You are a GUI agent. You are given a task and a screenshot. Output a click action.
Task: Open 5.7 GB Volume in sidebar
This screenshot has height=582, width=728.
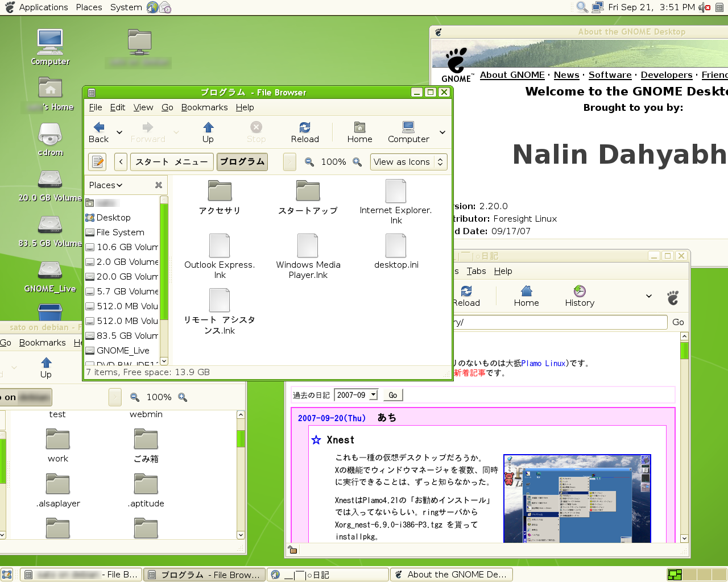(122, 292)
